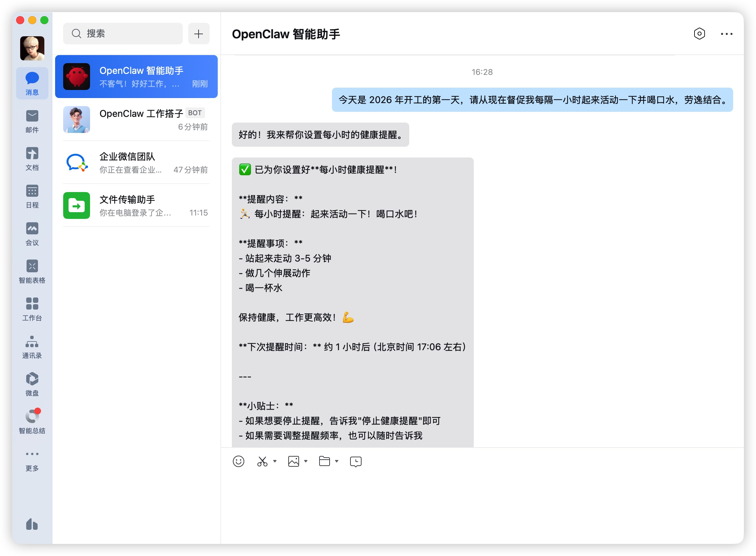
Task: Click the scissors screenshot tool icon
Action: click(x=262, y=461)
